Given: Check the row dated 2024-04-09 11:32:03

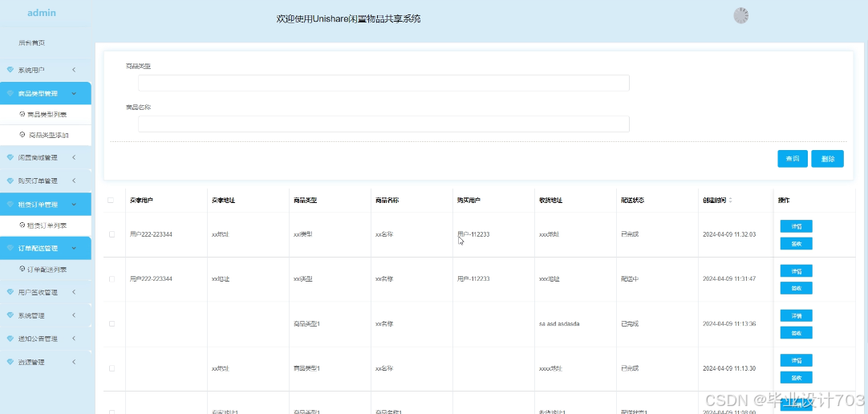Looking at the screenshot, I should click(112, 234).
